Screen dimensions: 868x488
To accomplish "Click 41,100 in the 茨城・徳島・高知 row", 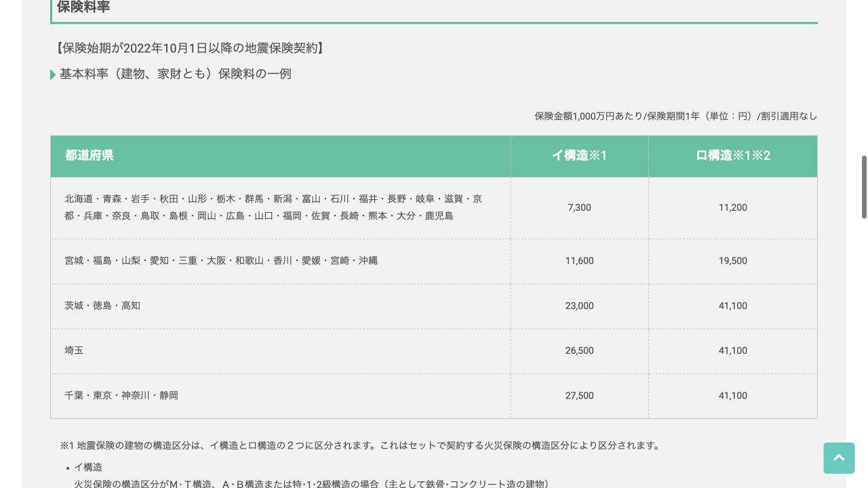I will (733, 306).
